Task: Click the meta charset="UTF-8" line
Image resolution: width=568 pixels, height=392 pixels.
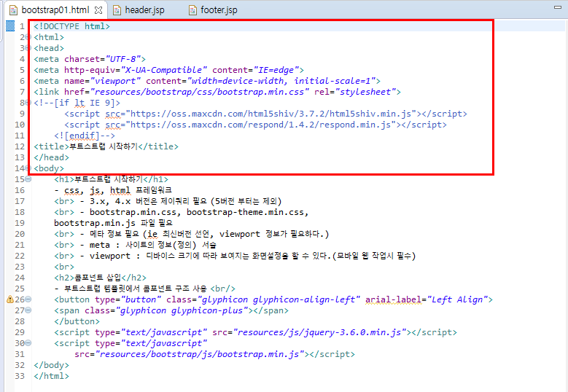Action: click(90, 59)
